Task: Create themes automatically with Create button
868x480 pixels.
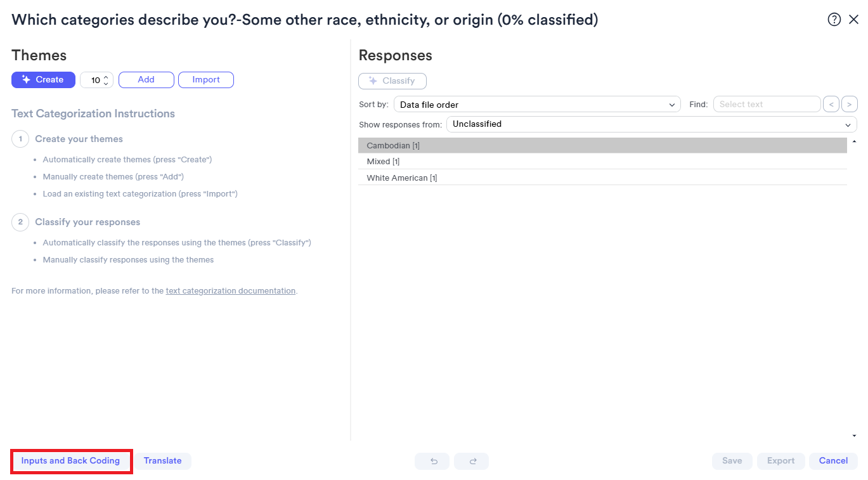Action: pyautogui.click(x=43, y=80)
